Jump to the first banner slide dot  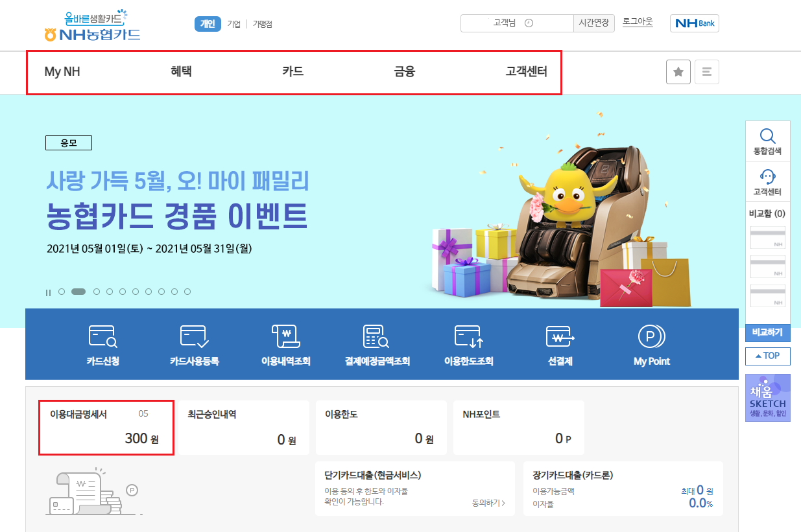pyautogui.click(x=62, y=292)
